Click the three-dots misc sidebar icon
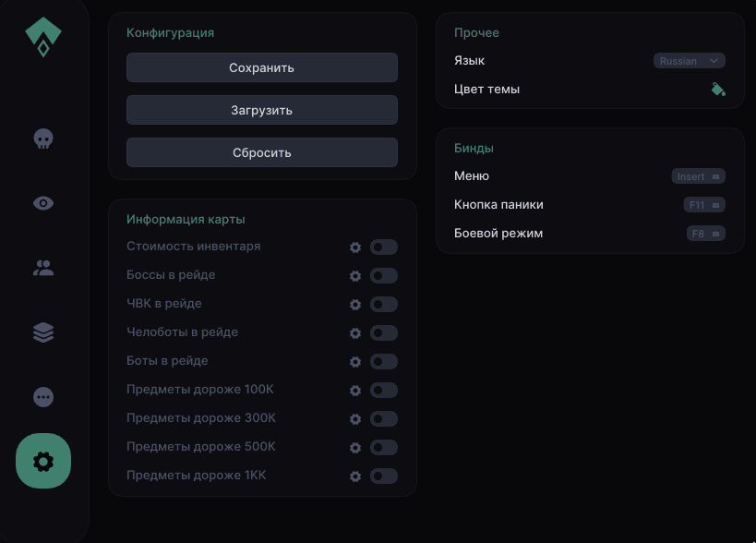 pos(43,397)
